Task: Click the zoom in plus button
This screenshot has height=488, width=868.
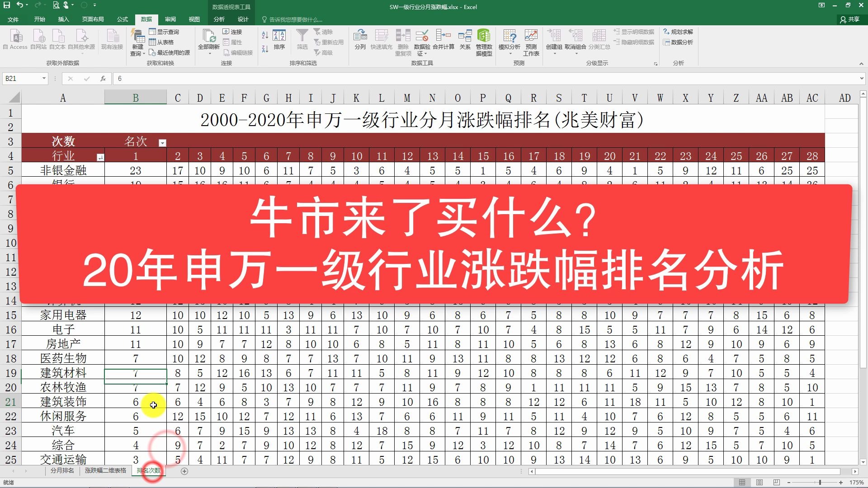Action: tap(841, 483)
